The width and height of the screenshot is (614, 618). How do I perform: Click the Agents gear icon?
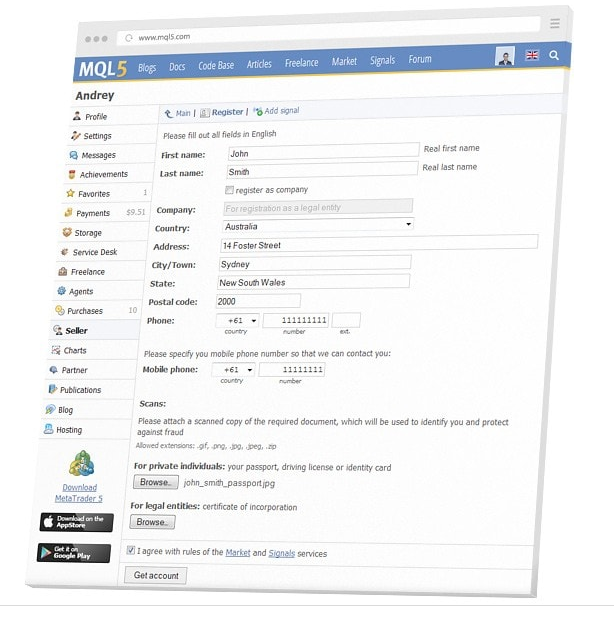tap(61, 291)
